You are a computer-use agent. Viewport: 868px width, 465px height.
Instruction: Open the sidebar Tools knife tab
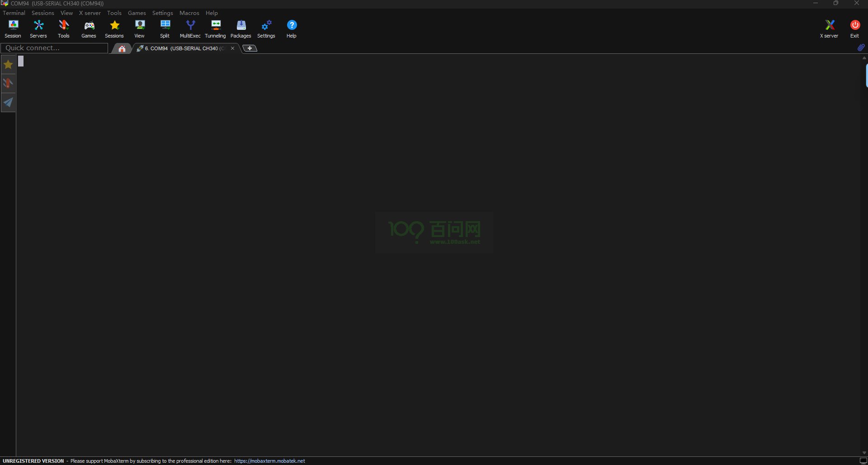coord(8,84)
